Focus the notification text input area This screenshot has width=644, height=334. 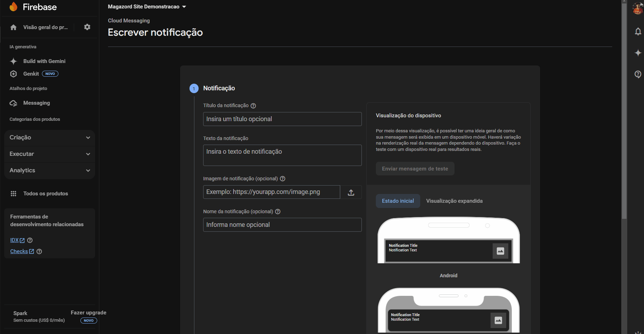[x=282, y=155]
